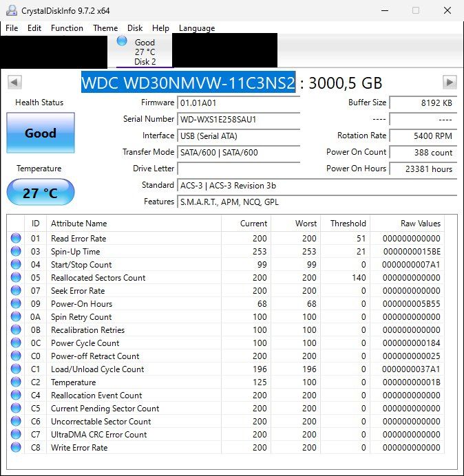Click status orb for Load/Unload Cycle Count
This screenshot has width=464, height=476.
16,369
